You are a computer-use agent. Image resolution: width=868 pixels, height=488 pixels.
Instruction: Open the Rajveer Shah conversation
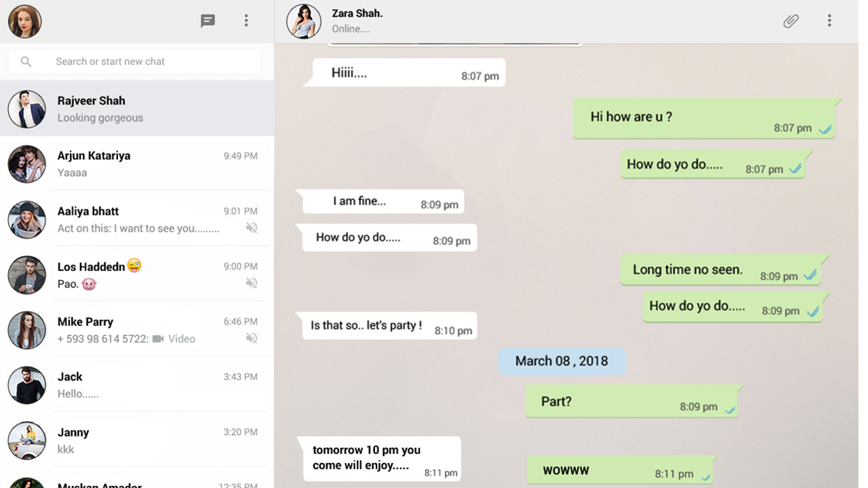point(137,108)
